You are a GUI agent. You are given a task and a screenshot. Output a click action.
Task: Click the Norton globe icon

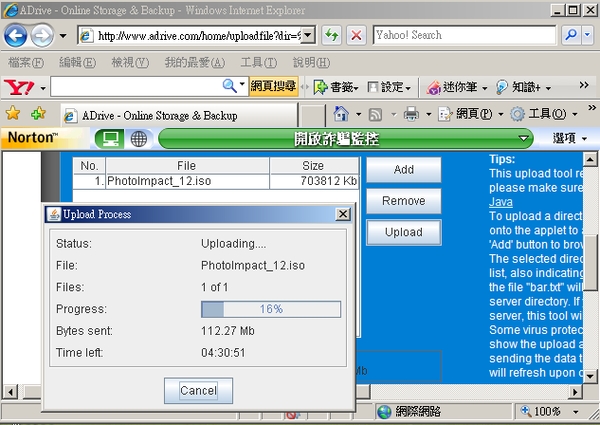pyautogui.click(x=139, y=138)
